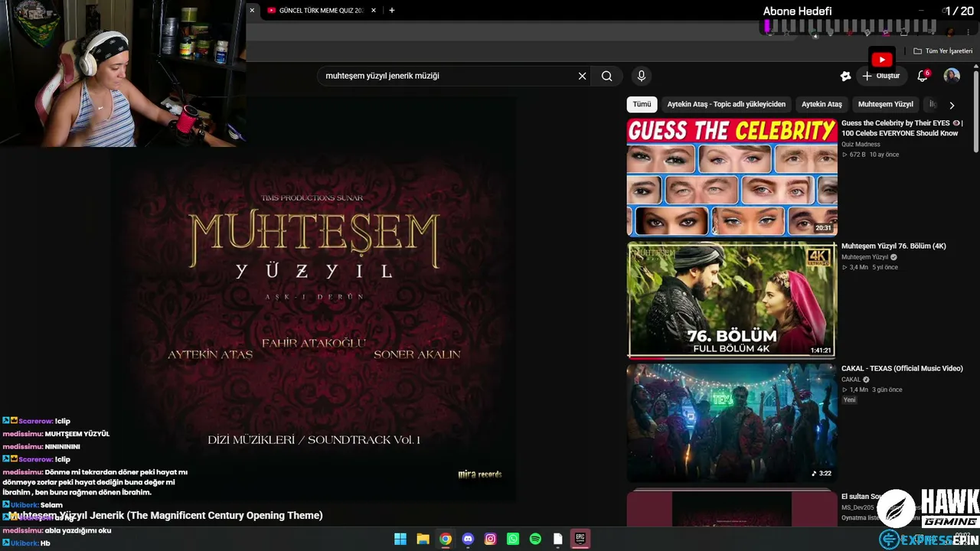Screen dimensions: 980x551
Task: Open the blank document app in taskbar
Action: coord(558,539)
